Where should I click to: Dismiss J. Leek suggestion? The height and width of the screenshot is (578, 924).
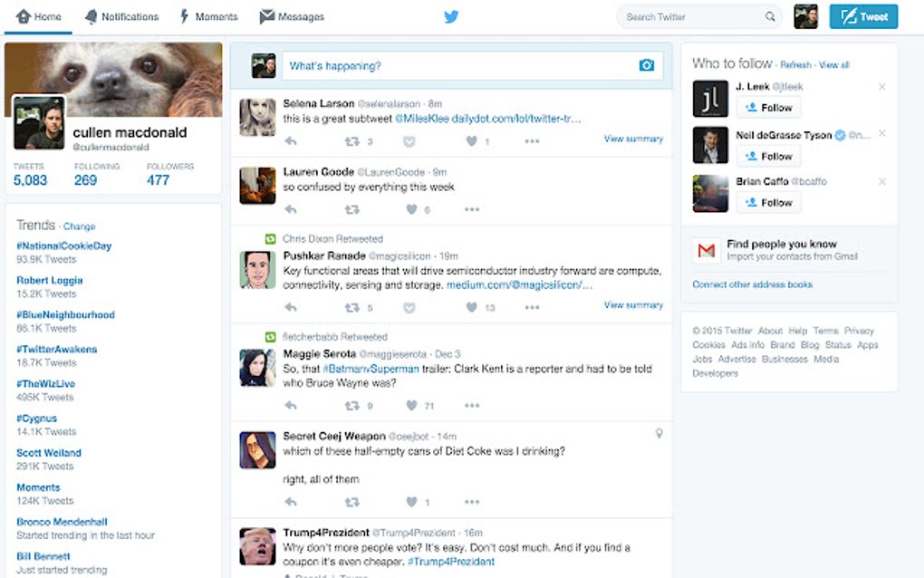click(882, 87)
